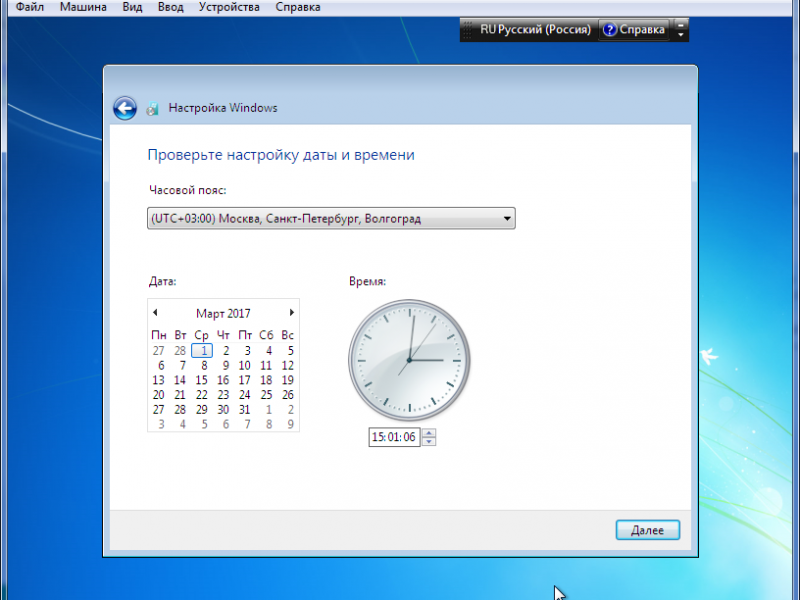Viewport: 800px width, 600px height.
Task: Go to previous month in calendar
Action: click(x=155, y=312)
